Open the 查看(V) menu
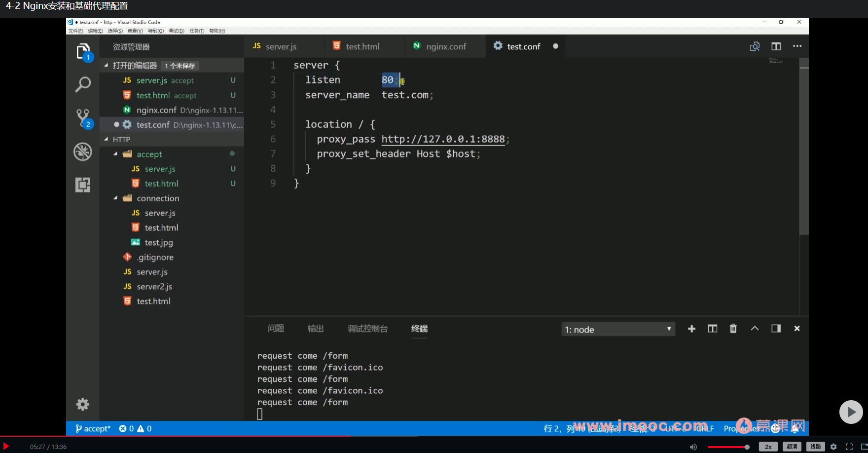The image size is (868, 453). point(135,31)
